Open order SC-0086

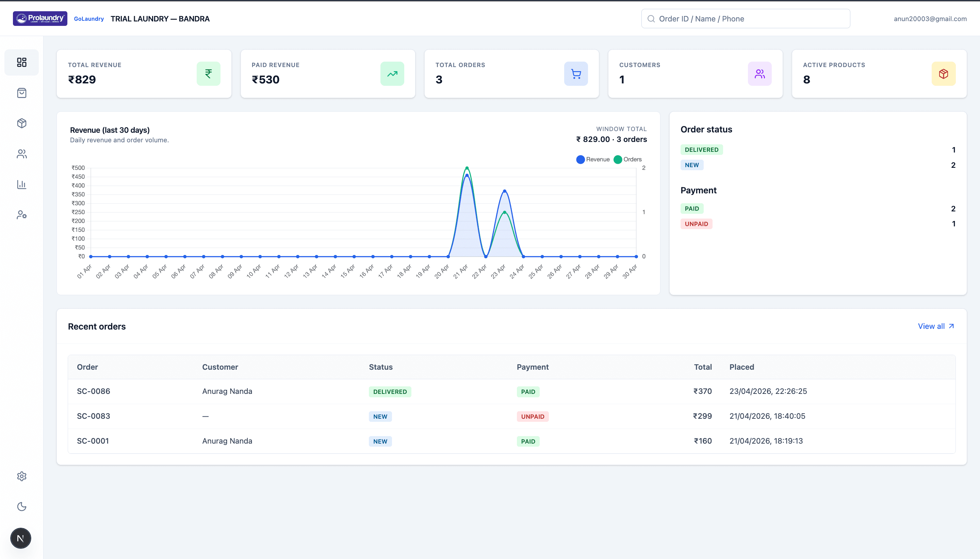[x=94, y=391]
